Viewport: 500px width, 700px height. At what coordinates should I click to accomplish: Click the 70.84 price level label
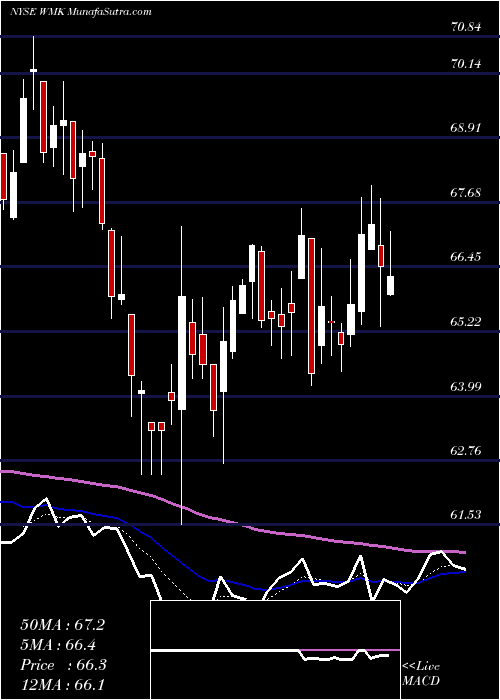[466, 27]
